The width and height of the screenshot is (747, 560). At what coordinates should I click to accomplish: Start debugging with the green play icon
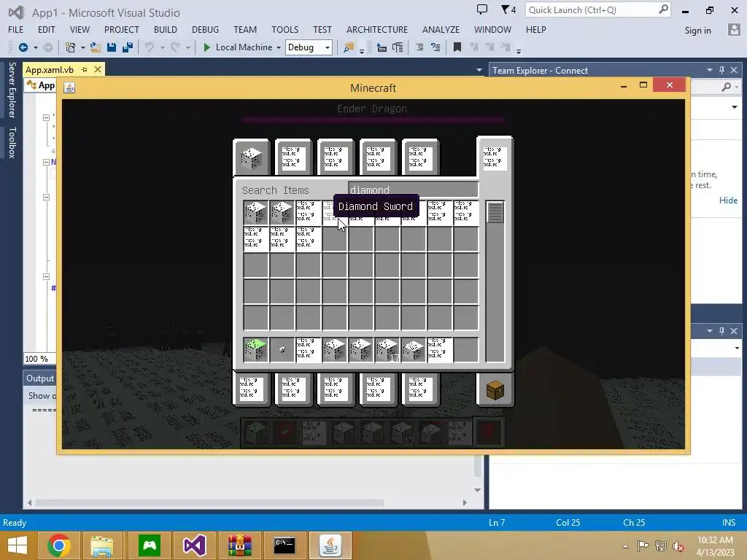[x=206, y=47]
